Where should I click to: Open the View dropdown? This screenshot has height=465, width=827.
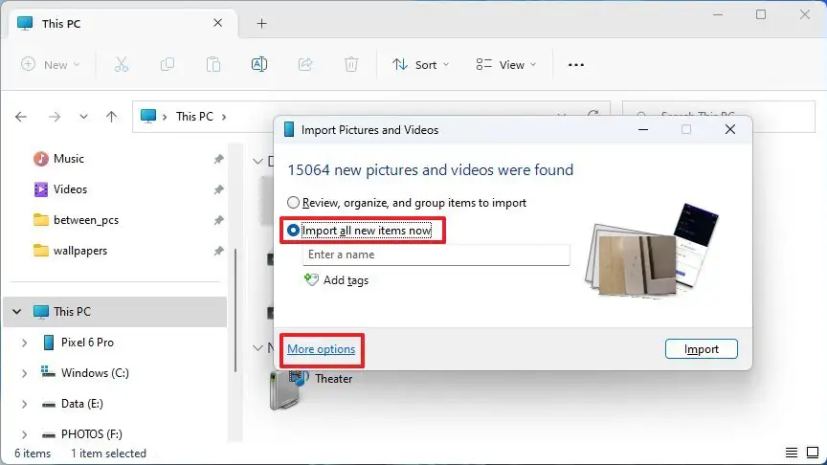pos(505,64)
